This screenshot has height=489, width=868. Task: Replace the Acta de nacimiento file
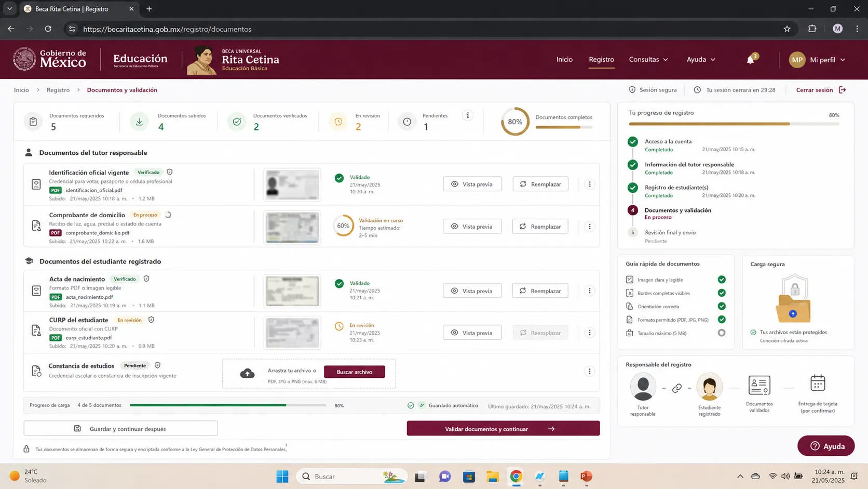(x=540, y=291)
